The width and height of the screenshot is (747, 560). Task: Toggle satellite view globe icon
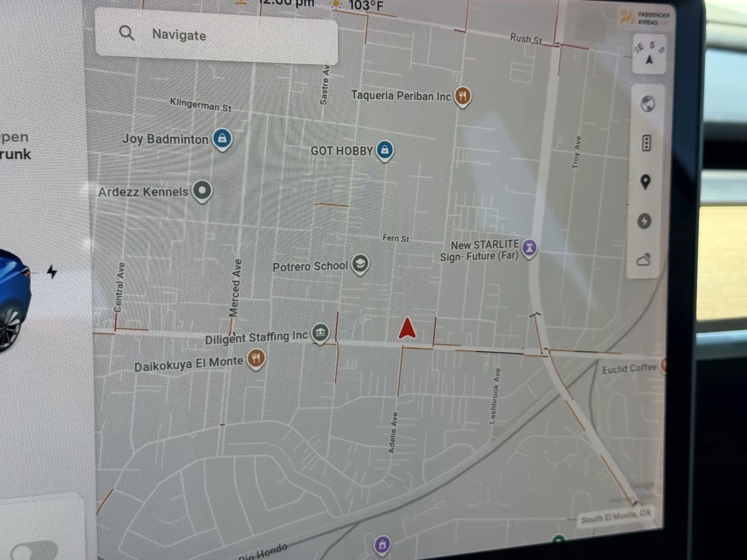coord(648,104)
